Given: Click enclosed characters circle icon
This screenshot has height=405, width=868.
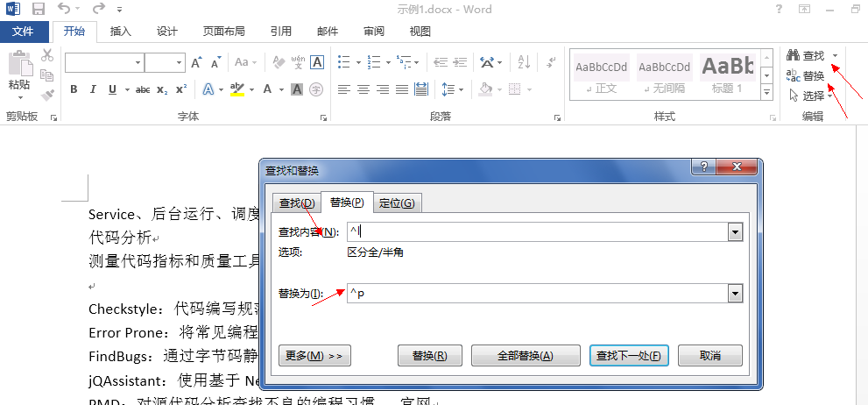Looking at the screenshot, I should 316,89.
